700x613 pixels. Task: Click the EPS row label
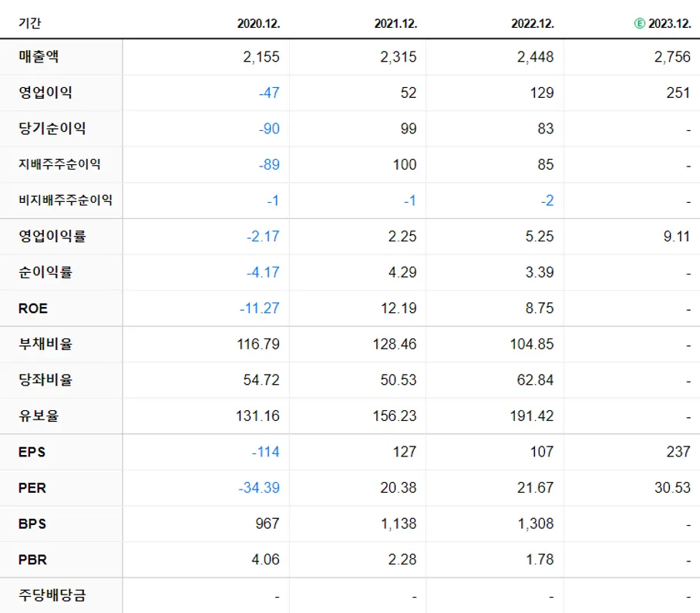[x=32, y=452]
